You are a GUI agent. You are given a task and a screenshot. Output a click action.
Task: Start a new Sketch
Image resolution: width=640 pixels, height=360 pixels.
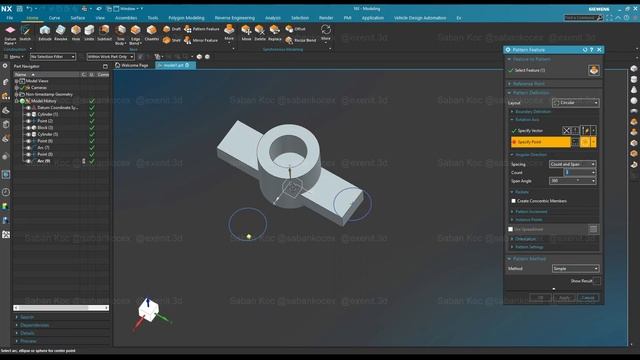pos(25,33)
